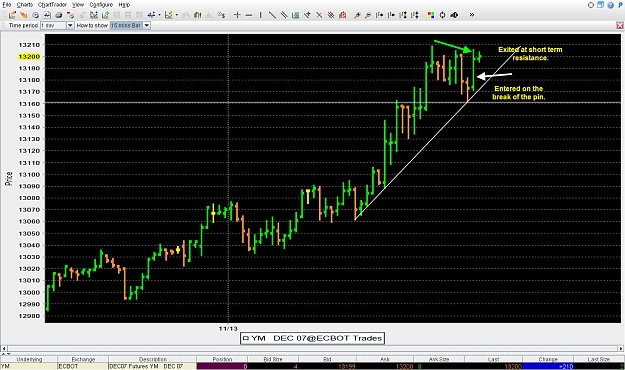This screenshot has width=625, height=370.
Task: Click the chart snapshot toolbar icon
Action: tap(47, 15)
